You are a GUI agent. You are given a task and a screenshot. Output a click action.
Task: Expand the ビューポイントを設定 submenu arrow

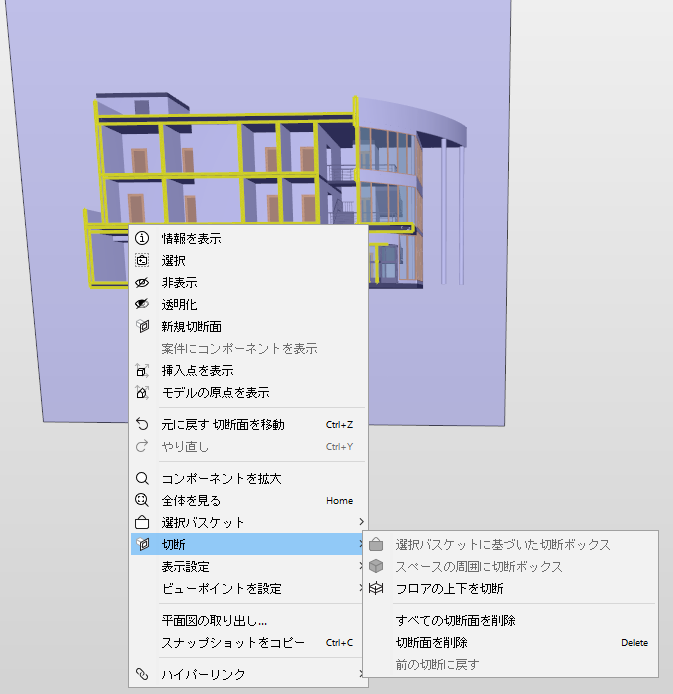[361, 588]
